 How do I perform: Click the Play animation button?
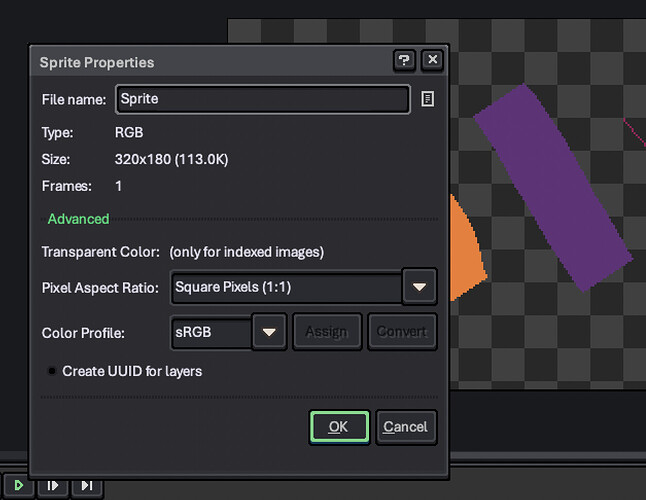click(19, 486)
